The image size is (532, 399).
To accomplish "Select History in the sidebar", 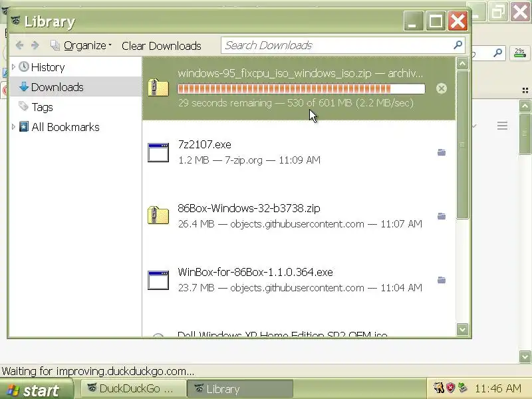I will (x=48, y=67).
